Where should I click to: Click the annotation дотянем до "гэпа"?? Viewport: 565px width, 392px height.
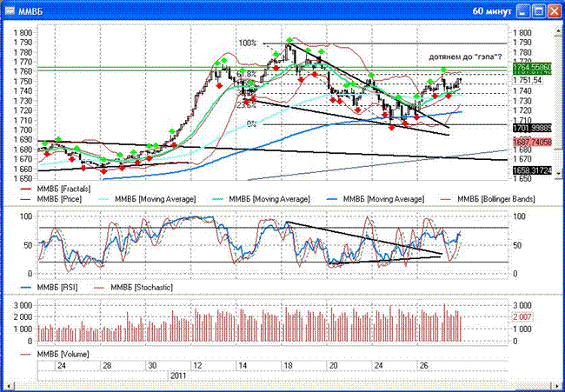pos(466,56)
